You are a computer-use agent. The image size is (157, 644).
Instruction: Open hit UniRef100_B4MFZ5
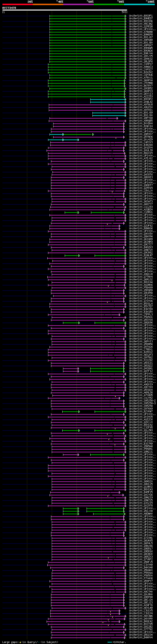tap(141, 493)
